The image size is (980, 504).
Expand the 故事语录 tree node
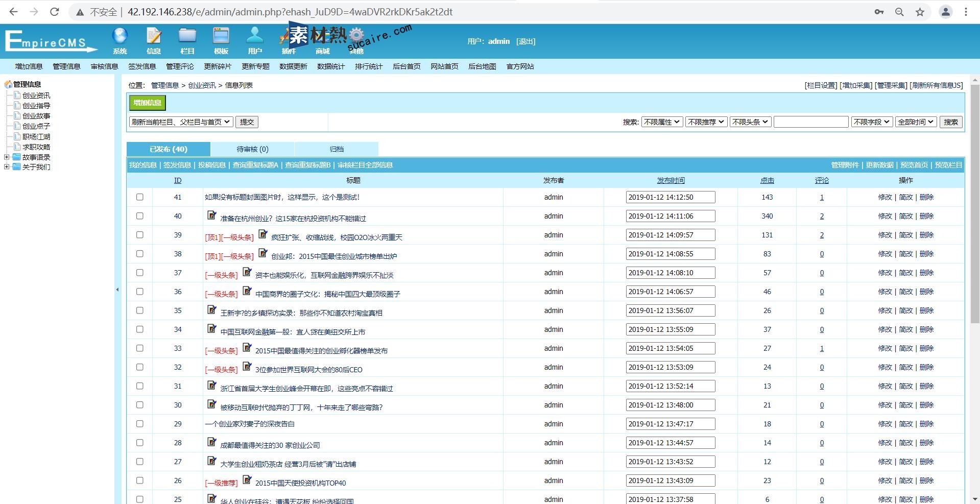7,157
